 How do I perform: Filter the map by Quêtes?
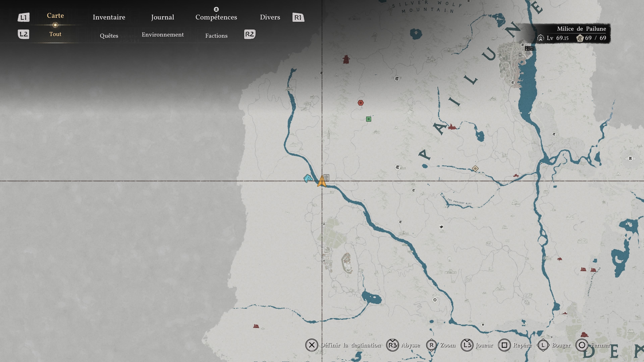[109, 36]
